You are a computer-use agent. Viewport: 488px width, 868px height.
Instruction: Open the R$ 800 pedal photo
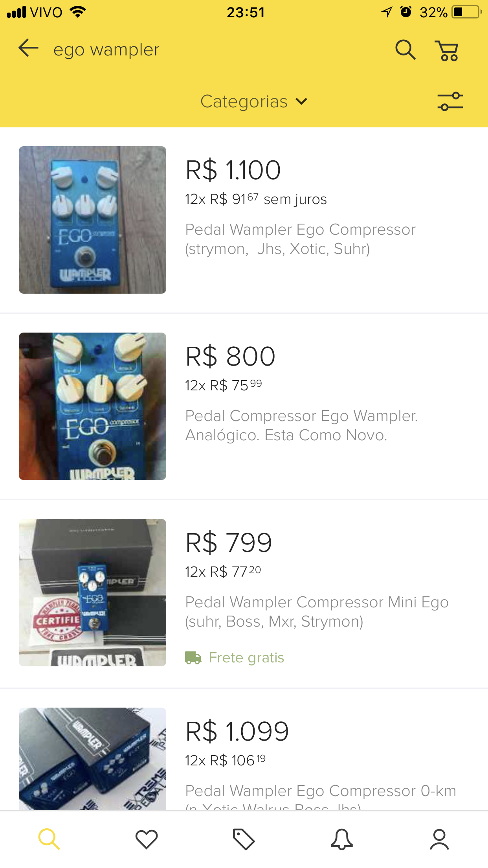click(92, 406)
